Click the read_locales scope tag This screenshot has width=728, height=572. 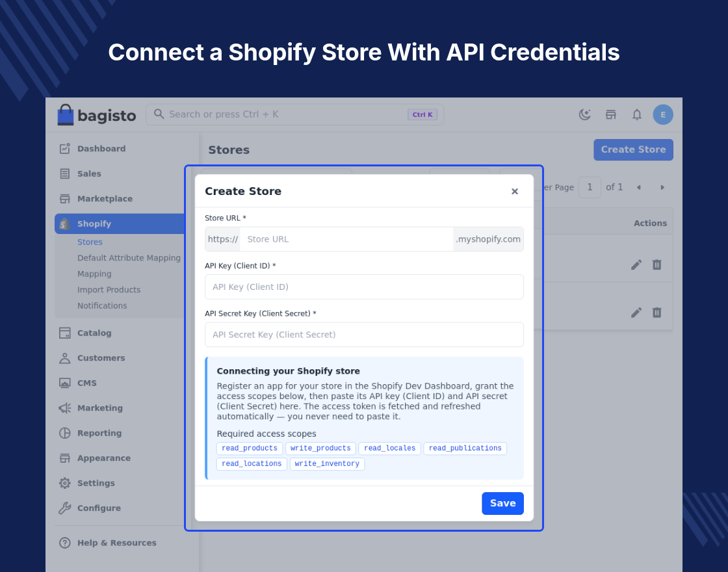click(389, 448)
